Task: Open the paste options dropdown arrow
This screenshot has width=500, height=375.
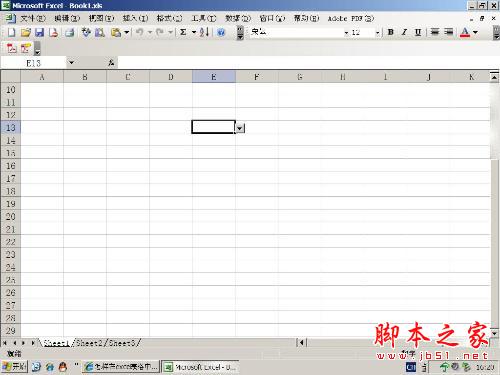Action: coord(127,32)
